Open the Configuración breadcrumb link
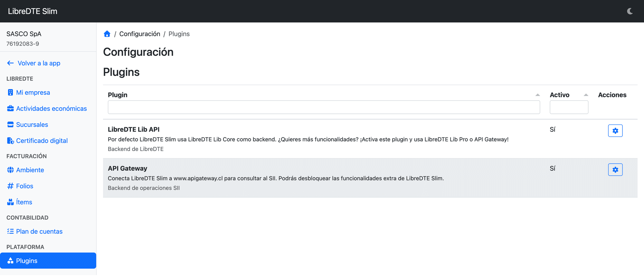 (x=140, y=34)
